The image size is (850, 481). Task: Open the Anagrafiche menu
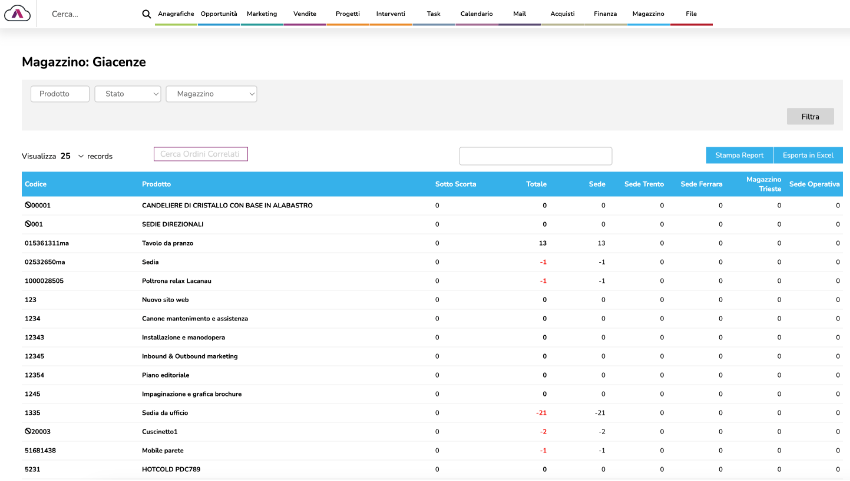point(176,15)
